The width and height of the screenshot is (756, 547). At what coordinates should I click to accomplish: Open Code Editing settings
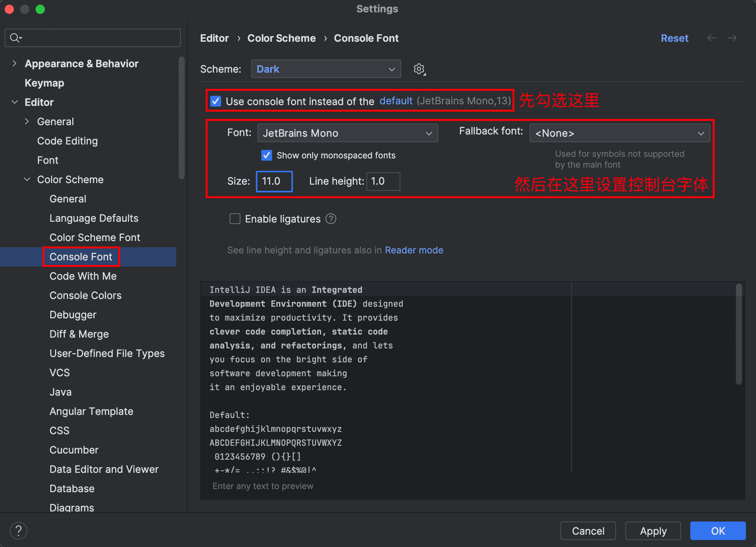point(67,141)
